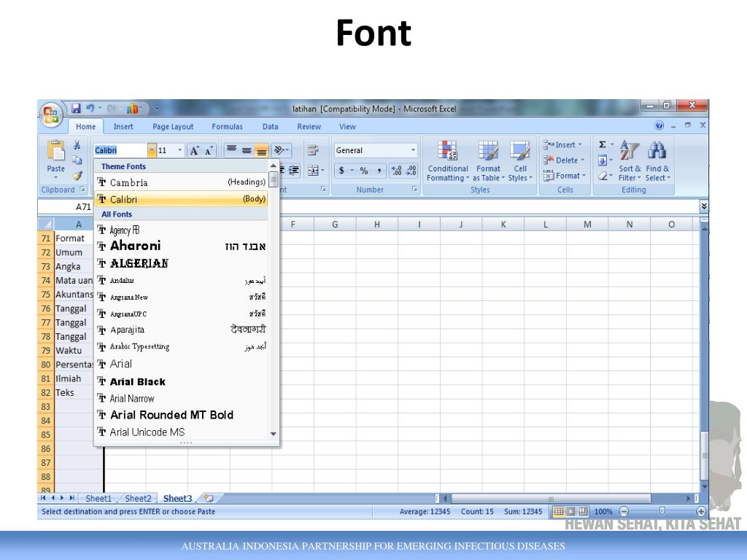Open the font size dropdown
Image resolution: width=747 pixels, height=560 pixels.
click(179, 150)
